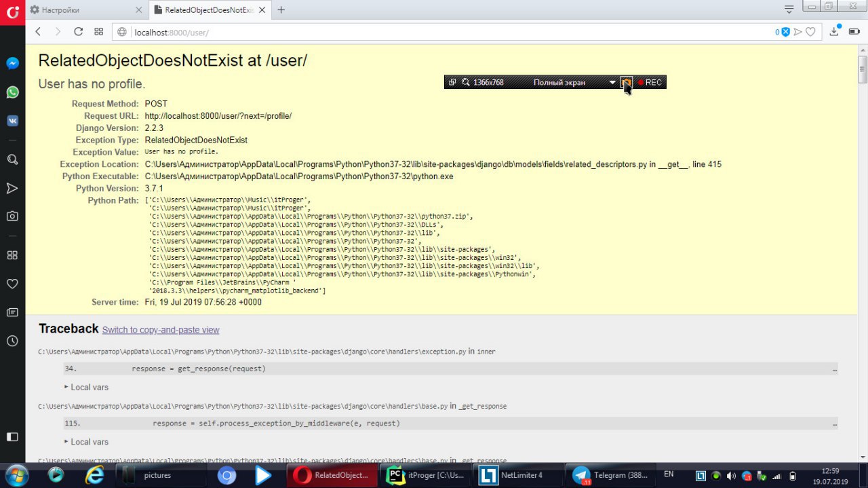Click the globe site info icon
Image resolution: width=868 pixels, height=488 pixels.
[x=122, y=32]
